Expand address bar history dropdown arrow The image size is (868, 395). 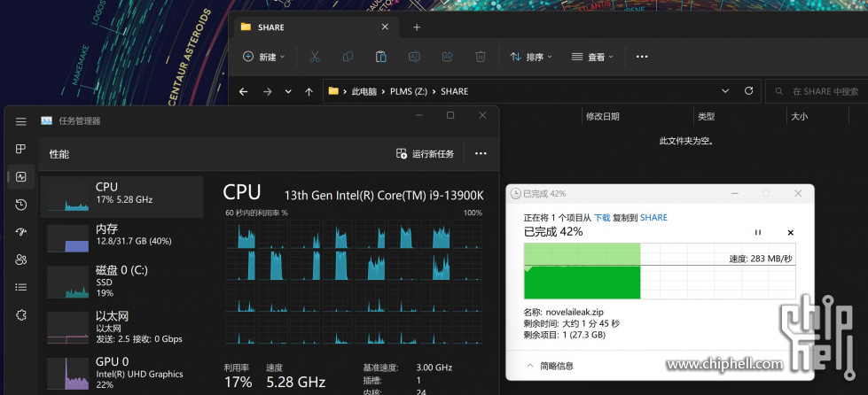pyautogui.click(x=725, y=91)
